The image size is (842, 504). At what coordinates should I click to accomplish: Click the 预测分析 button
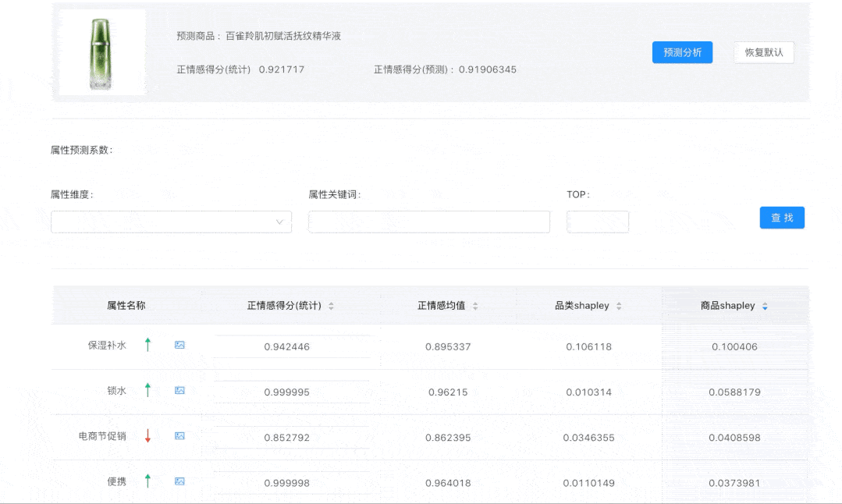(682, 53)
